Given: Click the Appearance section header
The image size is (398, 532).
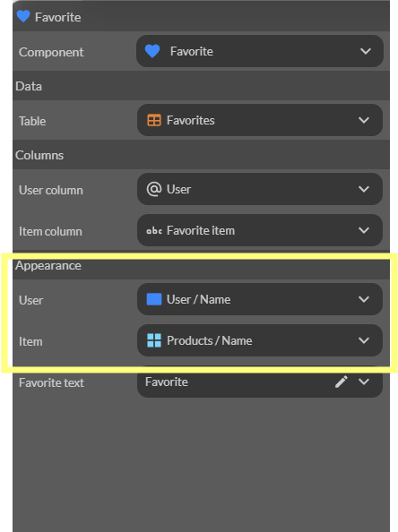Looking at the screenshot, I should coord(201,266).
